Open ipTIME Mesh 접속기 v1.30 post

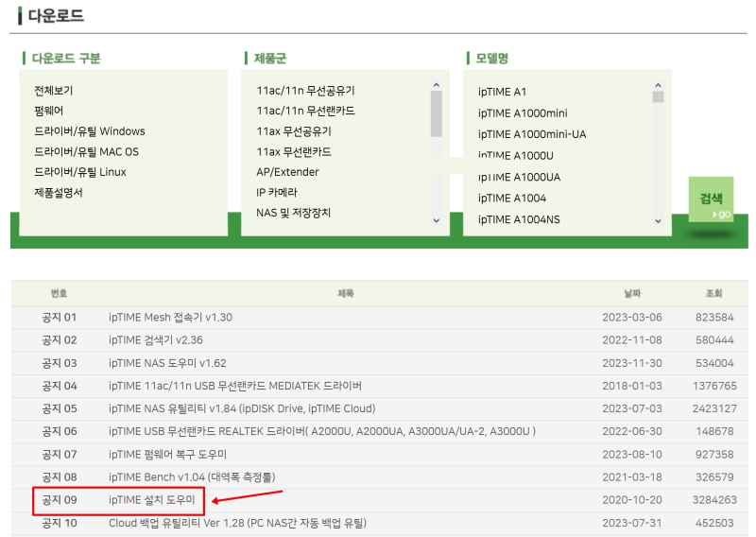[x=170, y=317]
